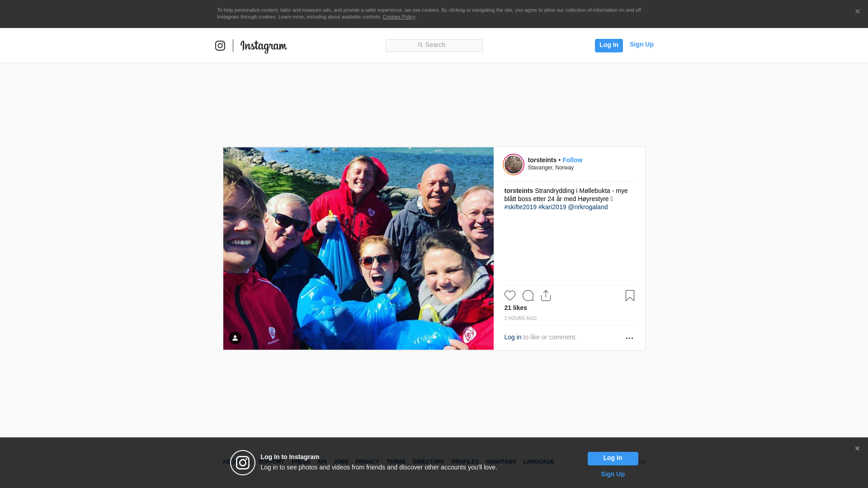Open the PRIVACY footer link
This screenshot has width=868, height=488.
coord(367,462)
